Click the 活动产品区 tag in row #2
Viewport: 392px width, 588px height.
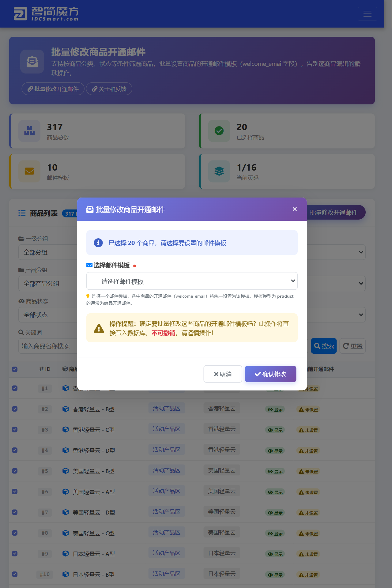tap(167, 409)
